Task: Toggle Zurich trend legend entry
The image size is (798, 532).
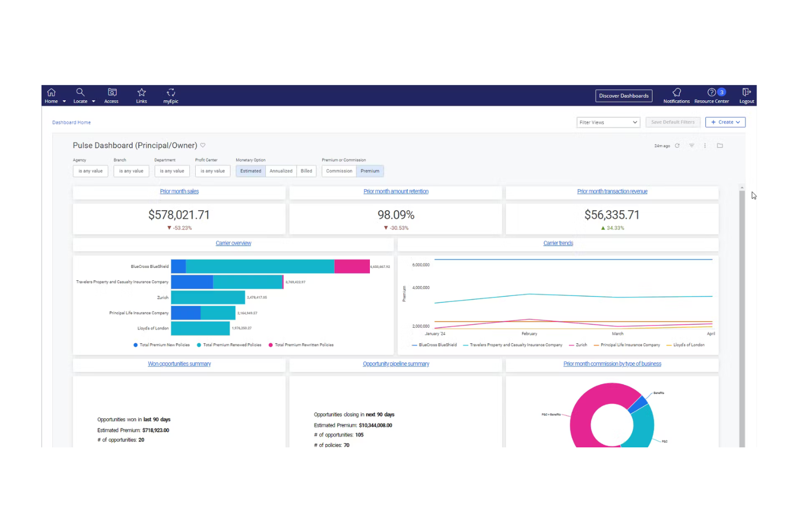Action: pyautogui.click(x=577, y=345)
